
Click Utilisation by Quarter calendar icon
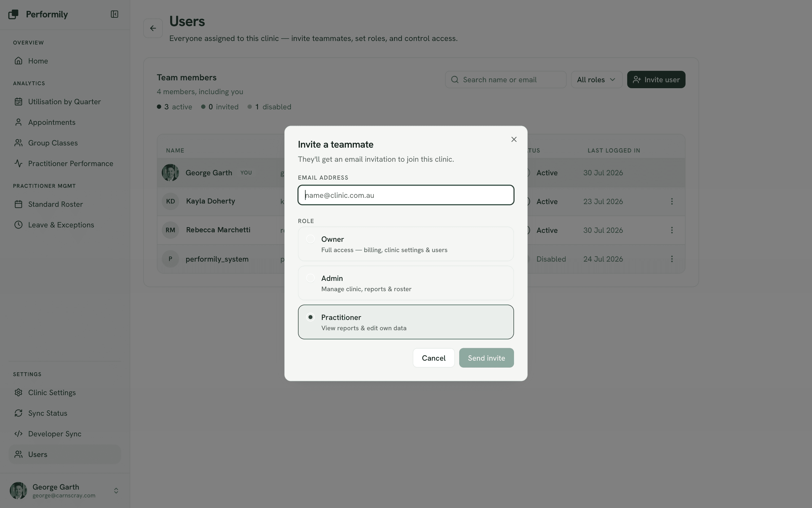click(18, 101)
